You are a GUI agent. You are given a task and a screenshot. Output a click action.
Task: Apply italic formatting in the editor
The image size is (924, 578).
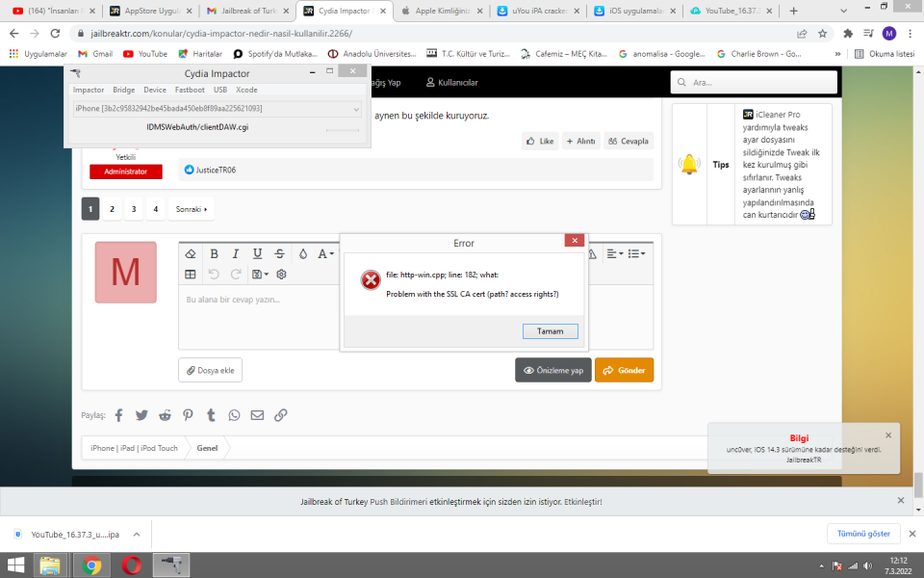(235, 254)
